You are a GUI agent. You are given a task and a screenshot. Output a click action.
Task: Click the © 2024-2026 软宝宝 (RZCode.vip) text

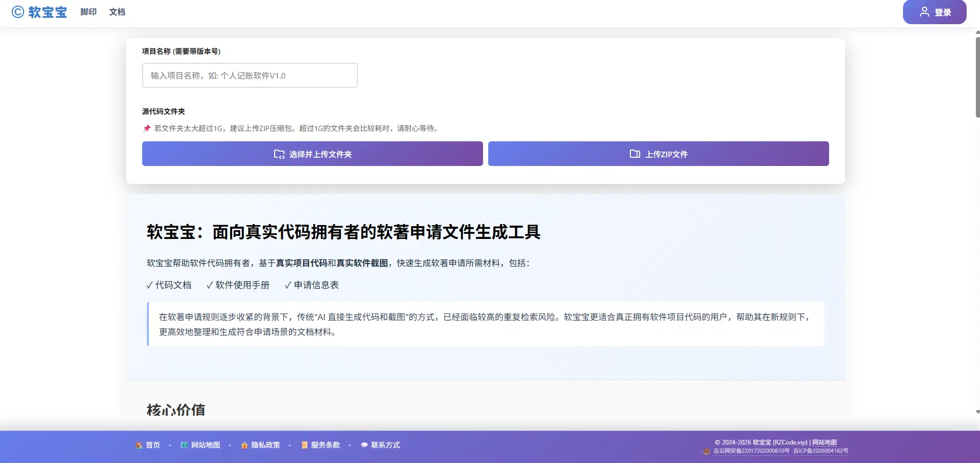click(761, 442)
